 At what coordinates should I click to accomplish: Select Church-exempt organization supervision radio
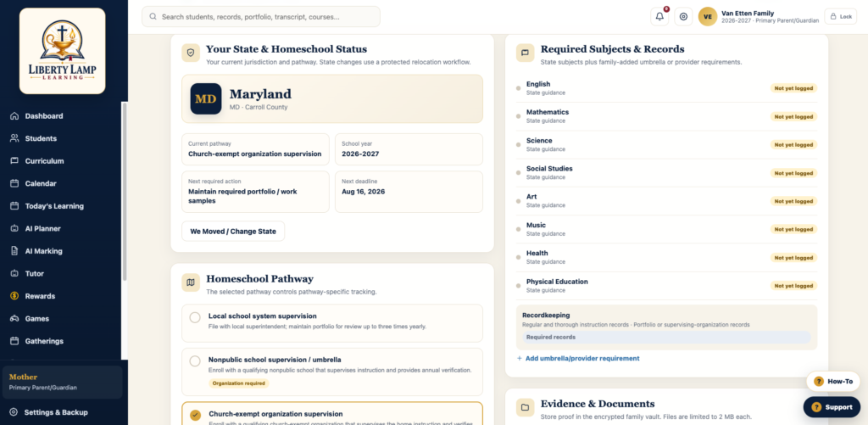click(195, 415)
